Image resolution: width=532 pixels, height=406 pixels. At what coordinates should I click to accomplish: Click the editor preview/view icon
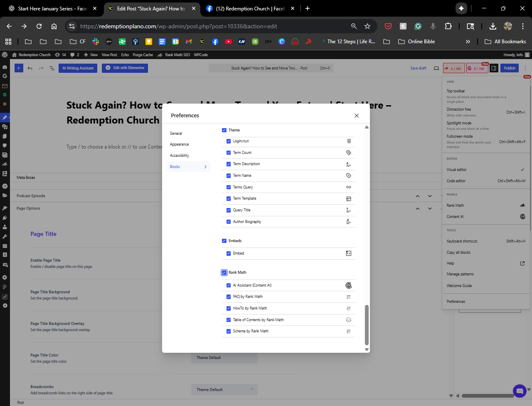(436, 68)
